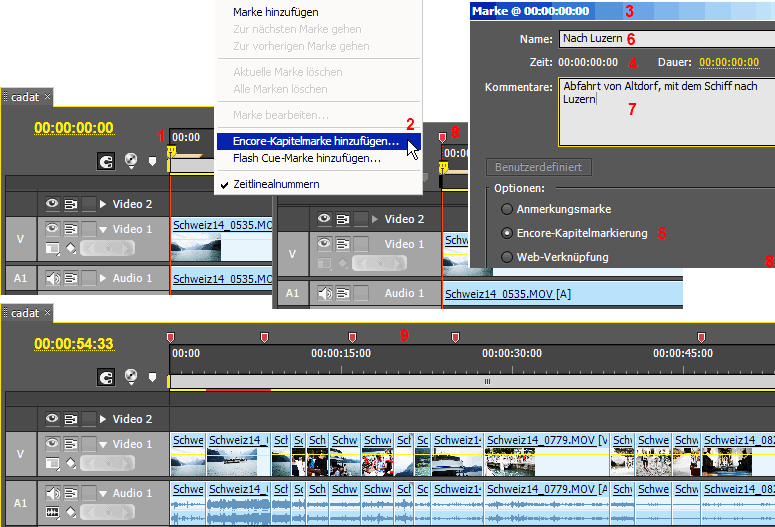Collapse Video 1 track in top-left timeline
This screenshot has width=775, height=527.
pyautogui.click(x=103, y=229)
